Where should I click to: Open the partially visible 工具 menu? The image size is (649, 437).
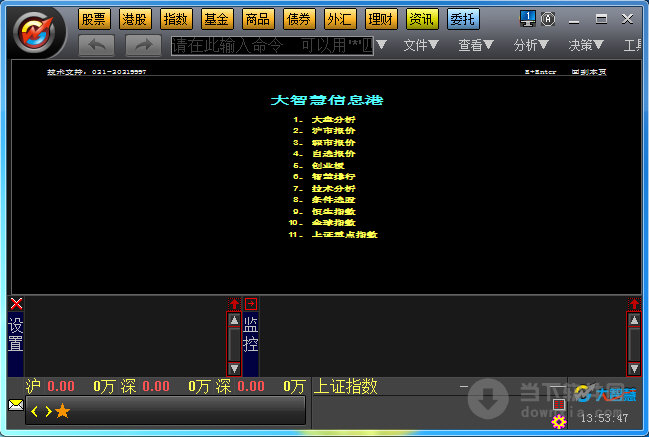tap(633, 45)
